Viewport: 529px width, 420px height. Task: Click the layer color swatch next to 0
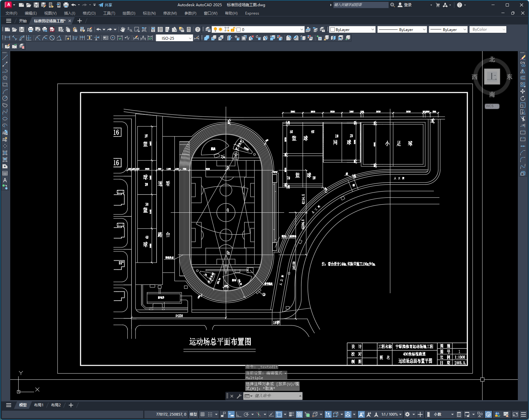[238, 29]
